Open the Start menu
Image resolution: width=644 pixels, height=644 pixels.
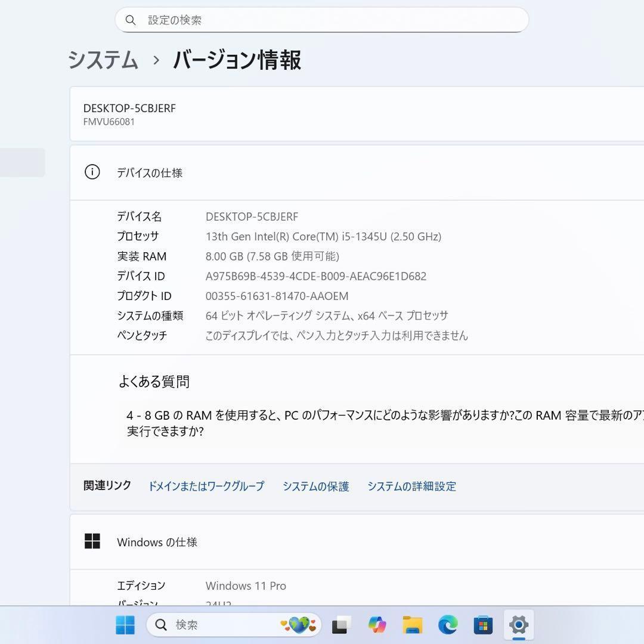click(124, 624)
